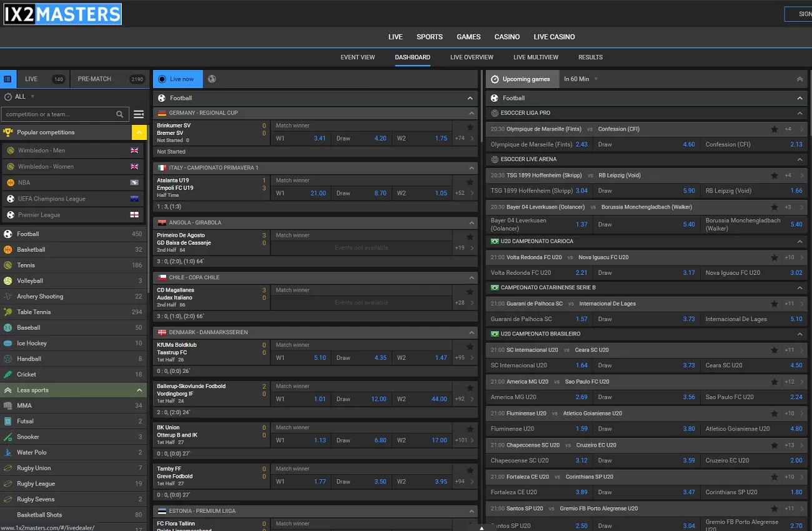Open Wimbledon - Men competition
Screen dimensions: 812x531
tap(73, 151)
